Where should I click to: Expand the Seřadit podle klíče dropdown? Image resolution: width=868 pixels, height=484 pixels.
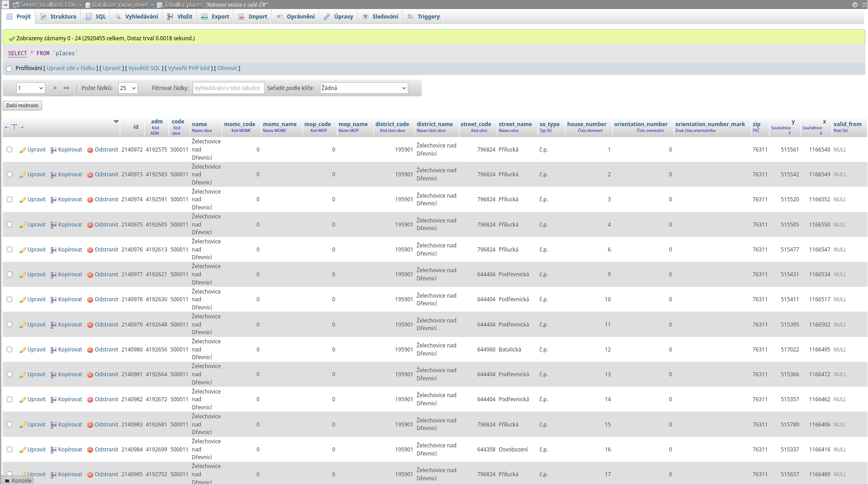click(x=363, y=88)
